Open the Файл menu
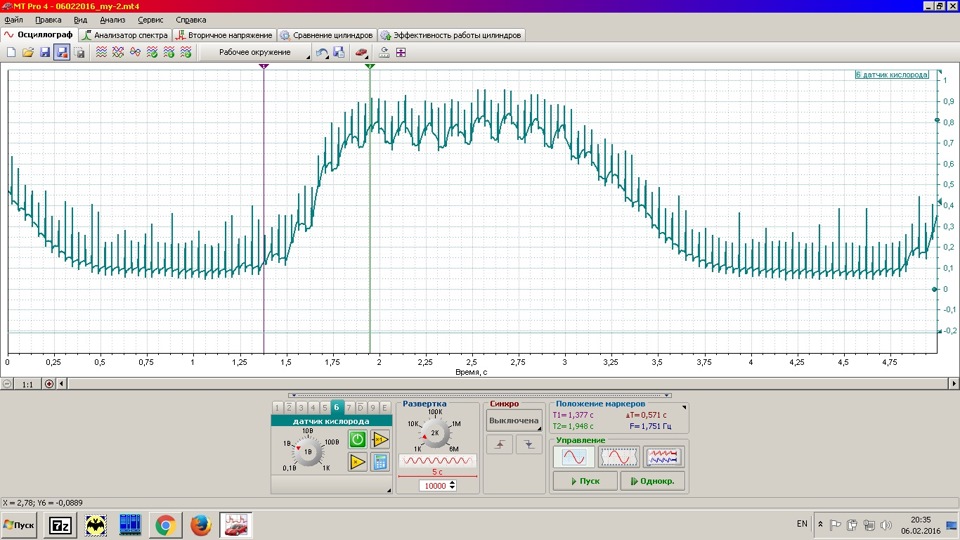 [x=13, y=20]
